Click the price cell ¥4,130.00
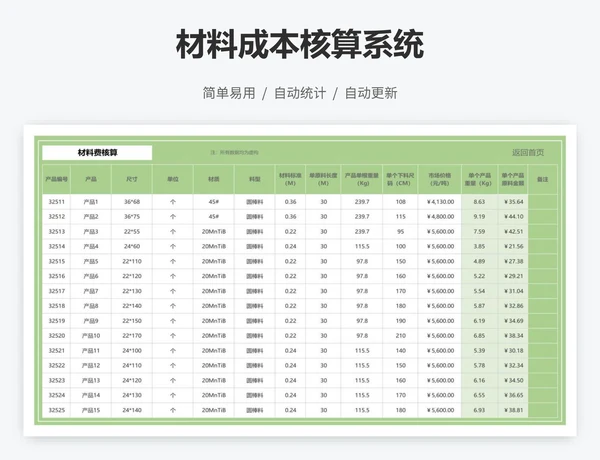 [x=440, y=202]
